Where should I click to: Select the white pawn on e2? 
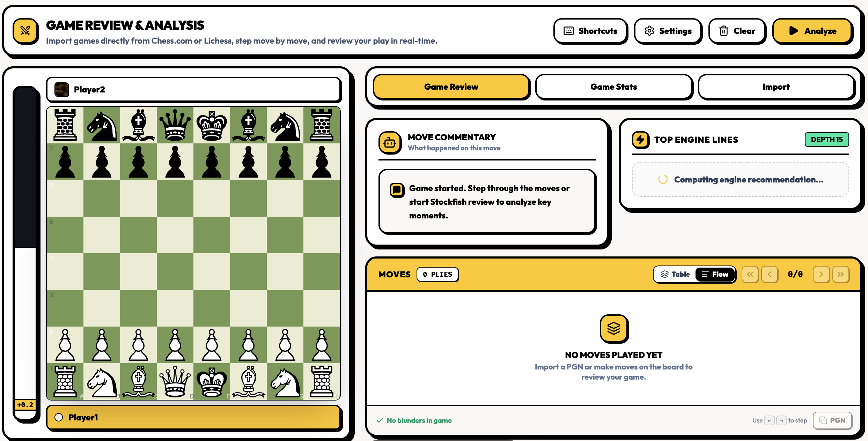[x=212, y=345]
